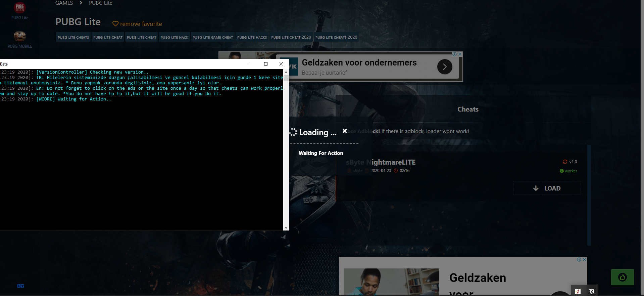Click the green worker status icon
This screenshot has width=644, height=296.
tap(561, 171)
